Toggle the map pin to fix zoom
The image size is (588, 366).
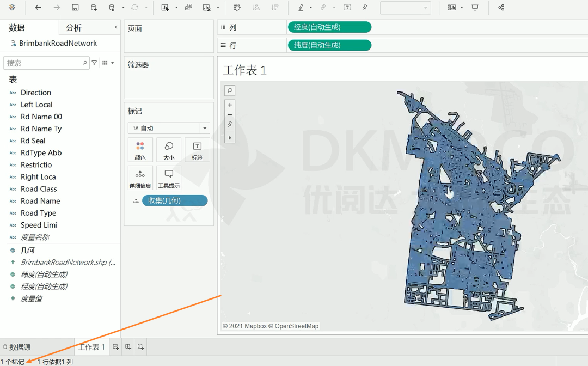(230, 125)
